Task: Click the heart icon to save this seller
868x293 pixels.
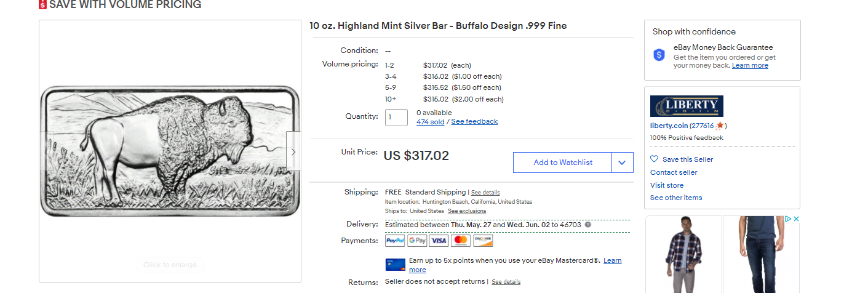Action: pyautogui.click(x=654, y=159)
